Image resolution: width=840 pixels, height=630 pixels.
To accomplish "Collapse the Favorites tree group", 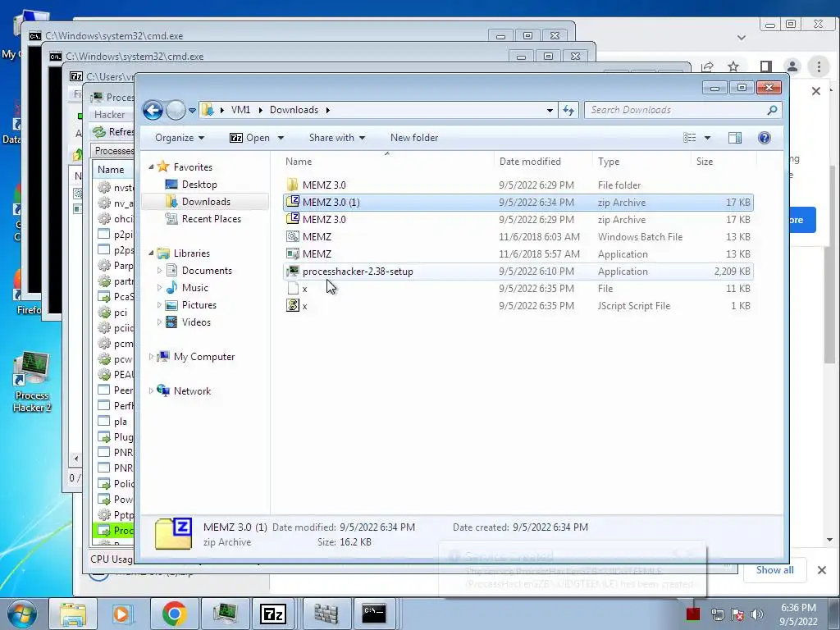I will [151, 167].
